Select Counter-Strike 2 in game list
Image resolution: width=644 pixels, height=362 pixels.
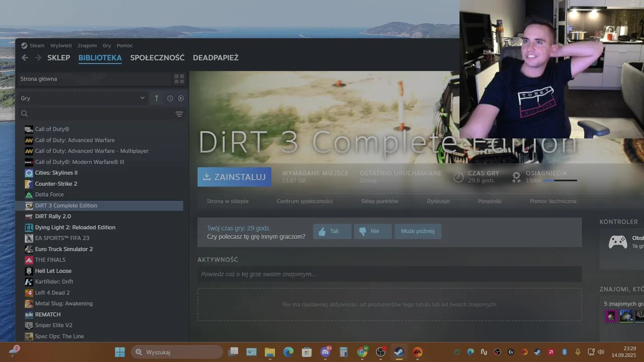(99, 184)
